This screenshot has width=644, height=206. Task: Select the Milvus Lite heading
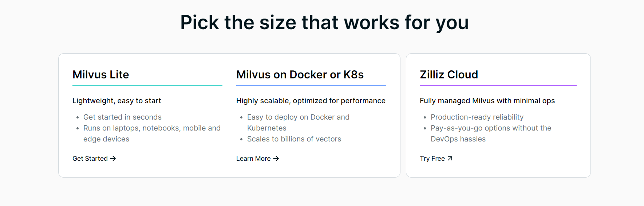(101, 75)
